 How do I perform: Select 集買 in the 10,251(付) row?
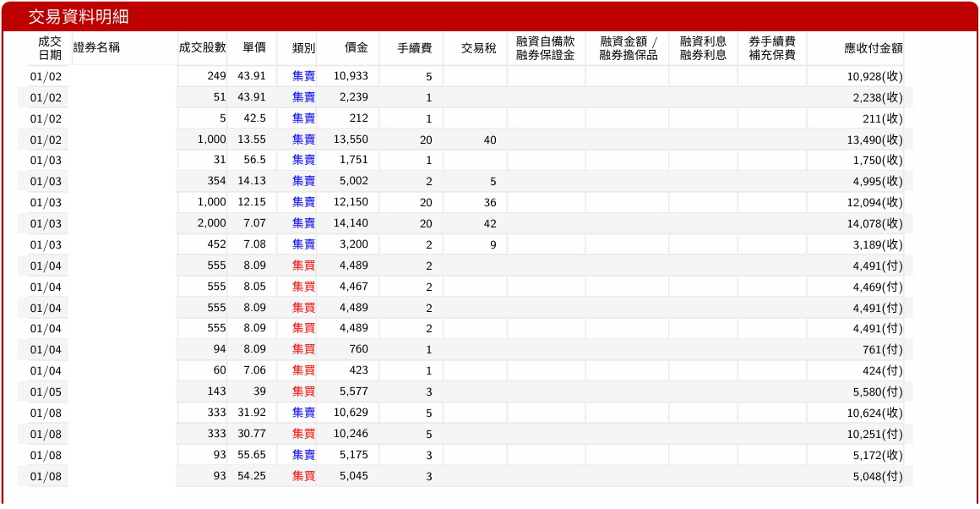click(x=303, y=434)
